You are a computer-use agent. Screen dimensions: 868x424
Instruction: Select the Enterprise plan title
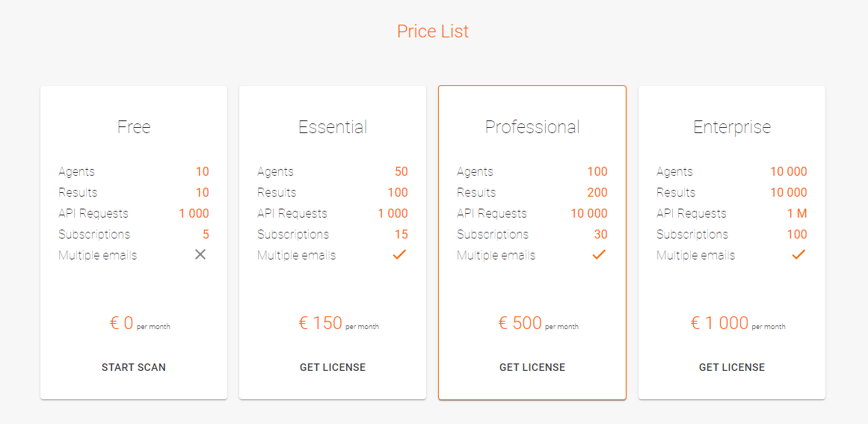pos(732,127)
